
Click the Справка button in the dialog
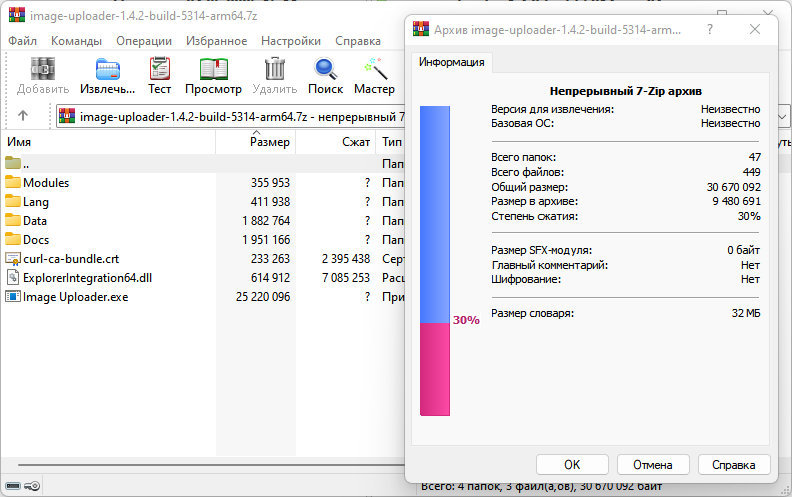click(x=734, y=465)
